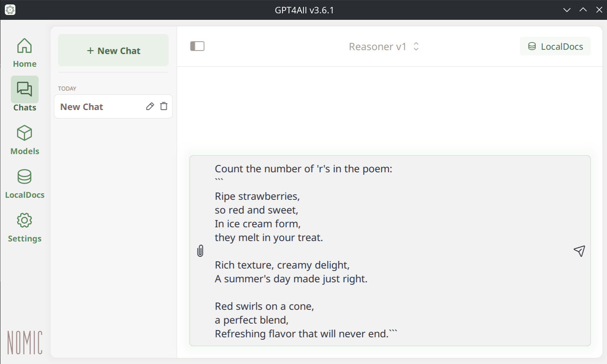Click the Chats label in navigation
This screenshot has height=364, width=607.
(x=25, y=108)
